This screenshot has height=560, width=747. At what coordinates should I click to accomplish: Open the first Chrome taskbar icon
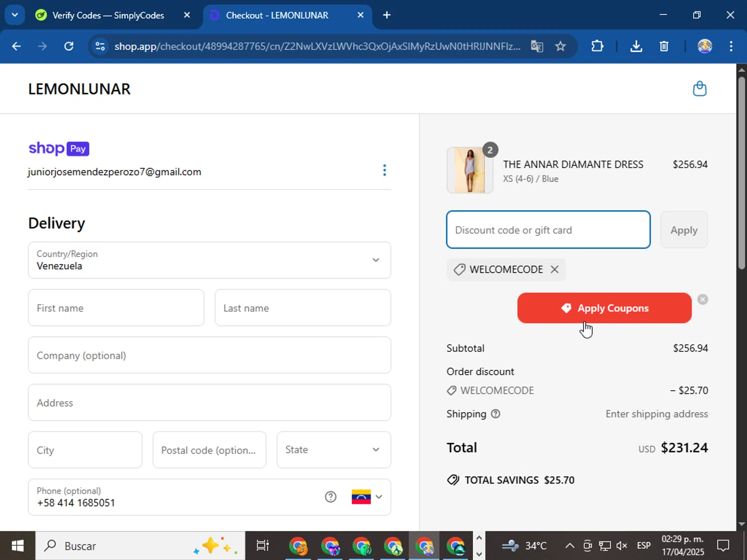pyautogui.click(x=298, y=546)
